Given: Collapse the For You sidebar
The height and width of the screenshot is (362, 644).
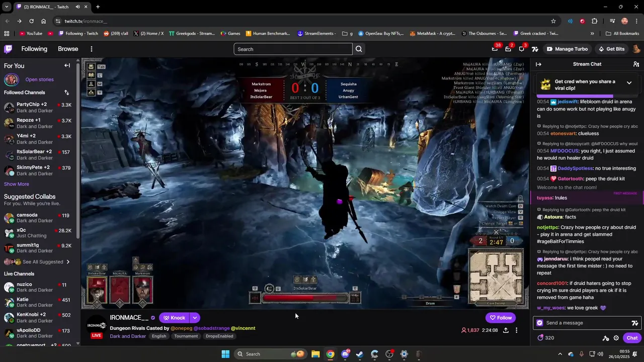Looking at the screenshot, I should point(67,65).
